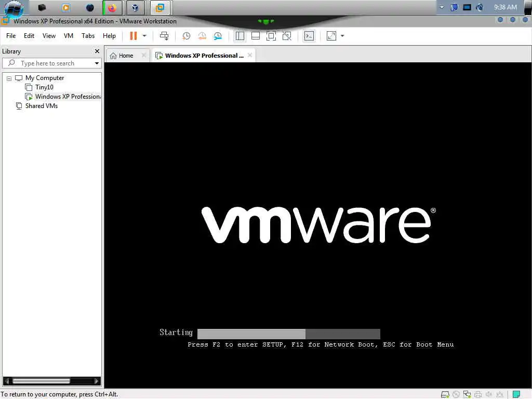
Task: Select Shared VMs in the library
Action: point(42,106)
